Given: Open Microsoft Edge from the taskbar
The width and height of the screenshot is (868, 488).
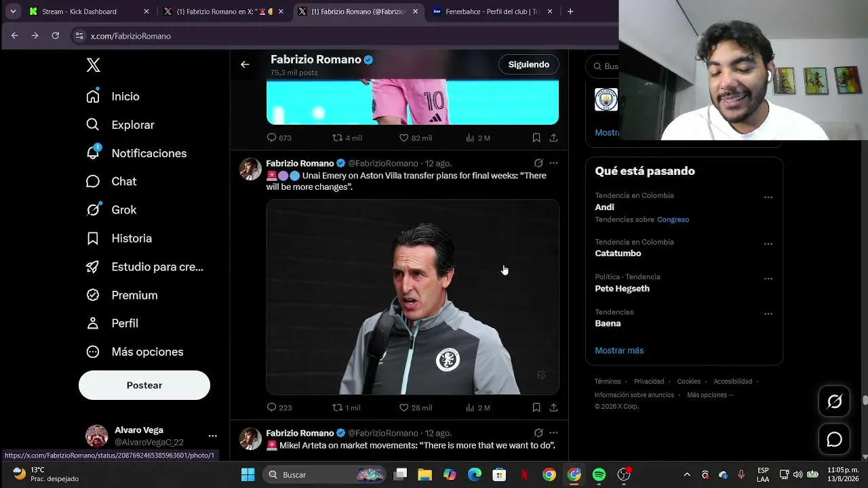Looking at the screenshot, I should pos(475,474).
